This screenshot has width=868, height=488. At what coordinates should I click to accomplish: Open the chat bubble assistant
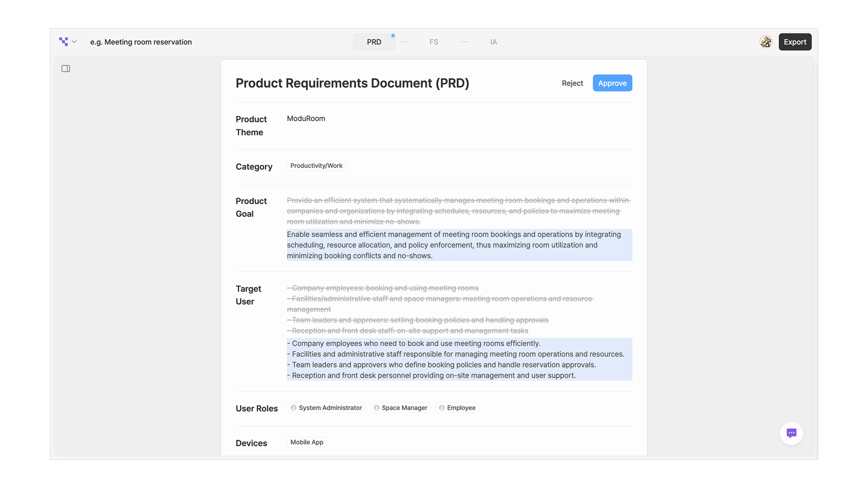[791, 433]
